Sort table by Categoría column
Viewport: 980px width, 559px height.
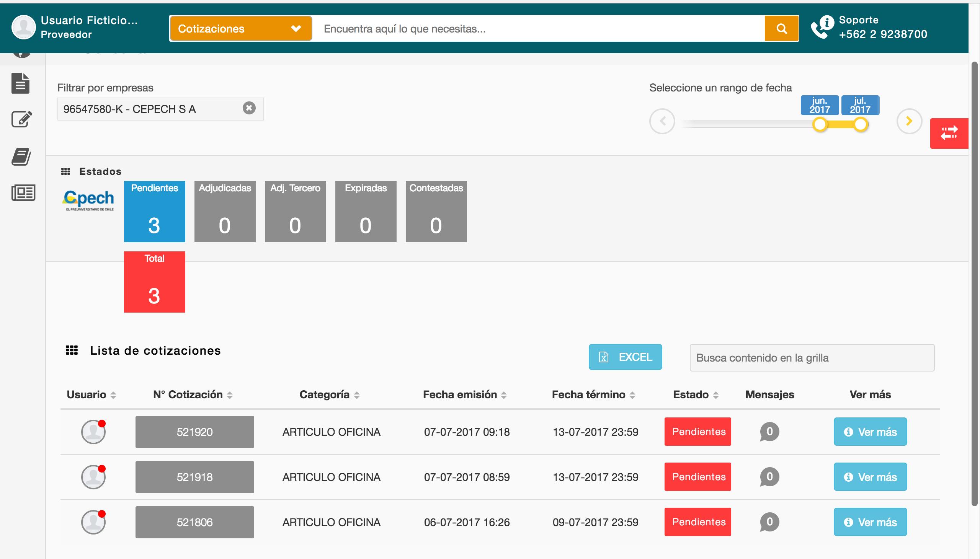tap(330, 395)
